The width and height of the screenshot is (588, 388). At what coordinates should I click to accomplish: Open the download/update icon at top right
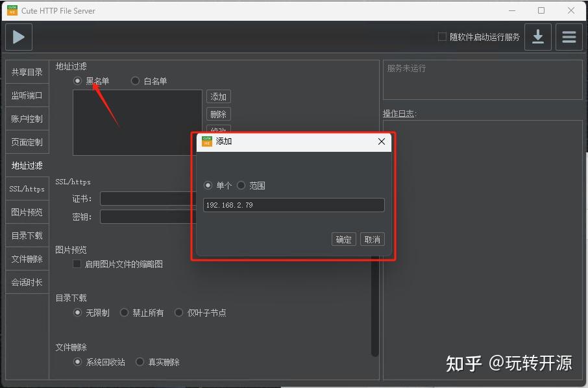pyautogui.click(x=537, y=37)
